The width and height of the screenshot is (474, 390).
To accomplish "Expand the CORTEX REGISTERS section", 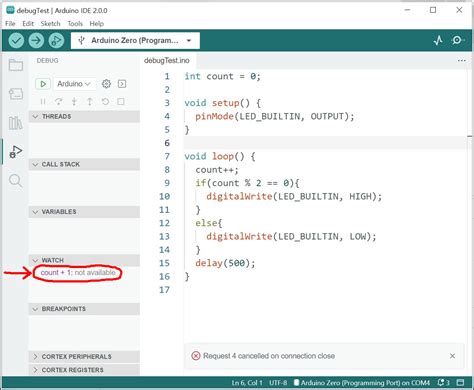I will [84, 370].
